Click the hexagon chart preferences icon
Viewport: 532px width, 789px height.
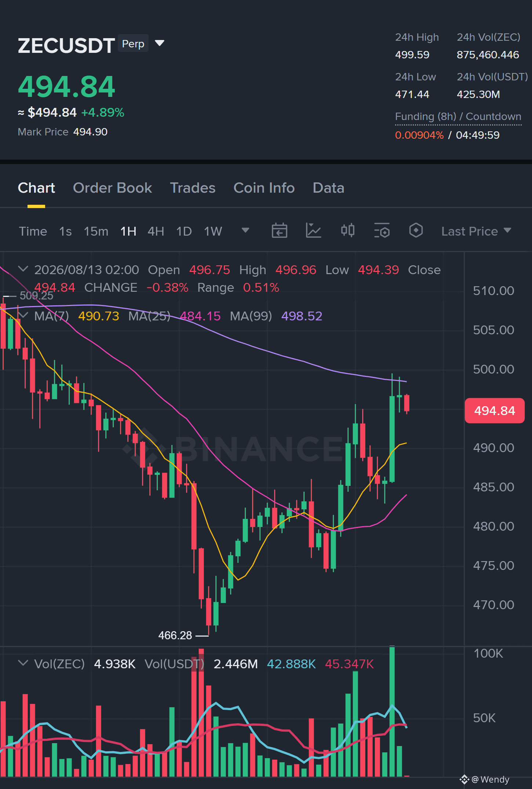click(416, 230)
